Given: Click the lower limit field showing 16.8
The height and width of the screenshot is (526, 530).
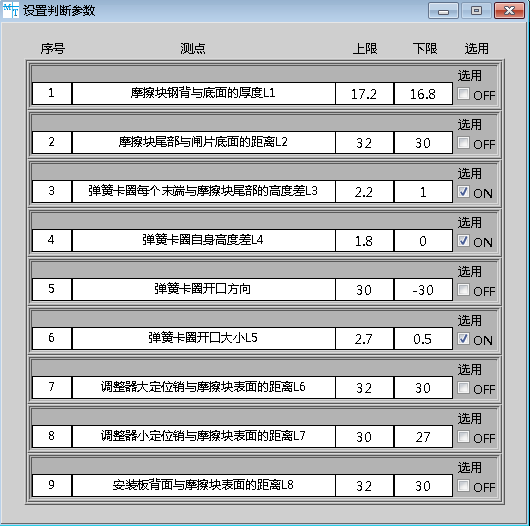Looking at the screenshot, I should tap(423, 94).
